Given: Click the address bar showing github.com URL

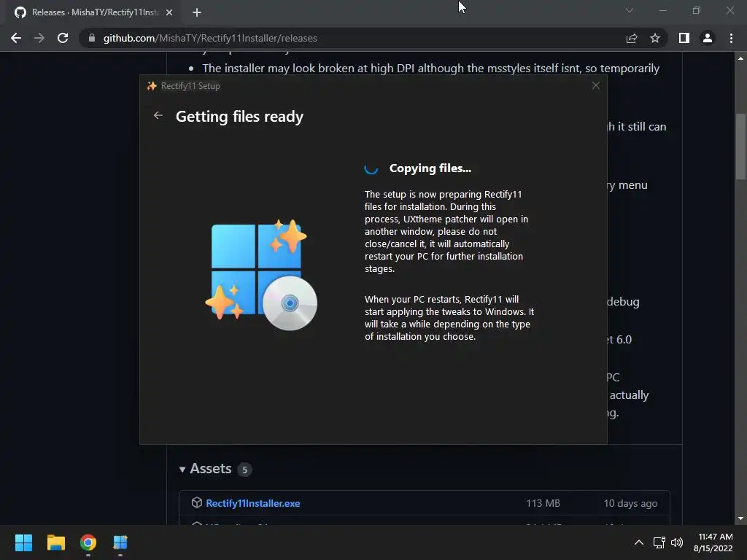Looking at the screenshot, I should (x=352, y=38).
